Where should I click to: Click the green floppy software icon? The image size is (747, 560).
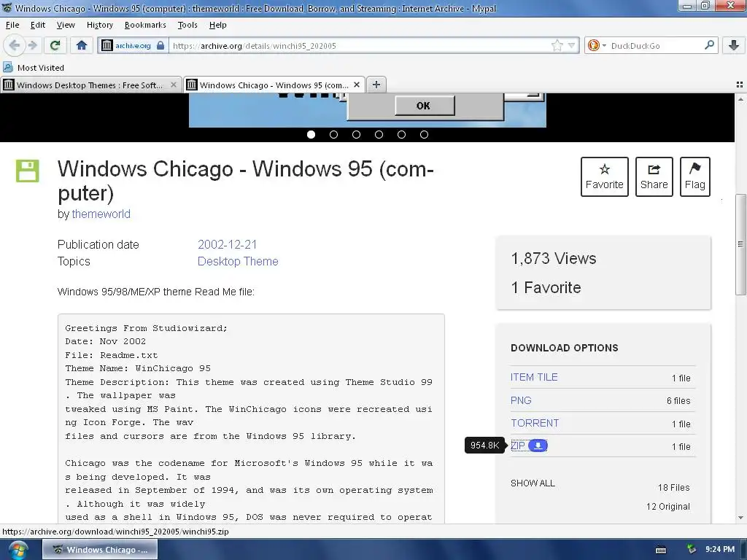tap(27, 171)
